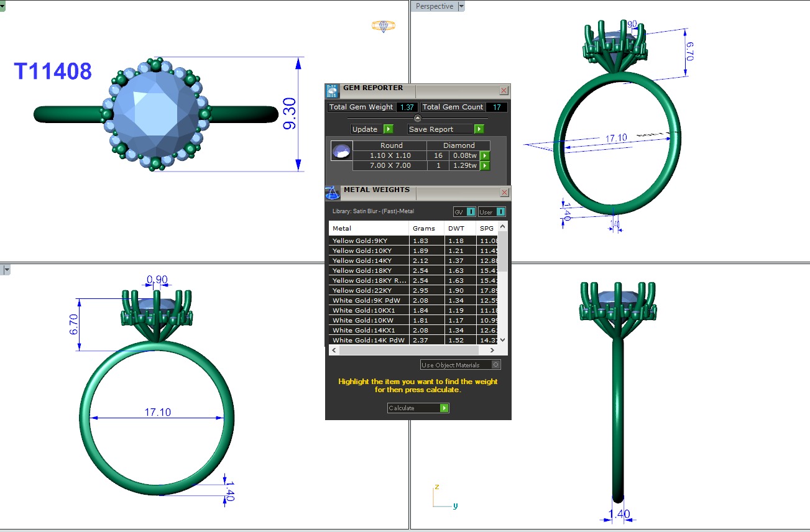Close the Gem Reporter panel
This screenshot has height=532, width=810.
pos(504,91)
